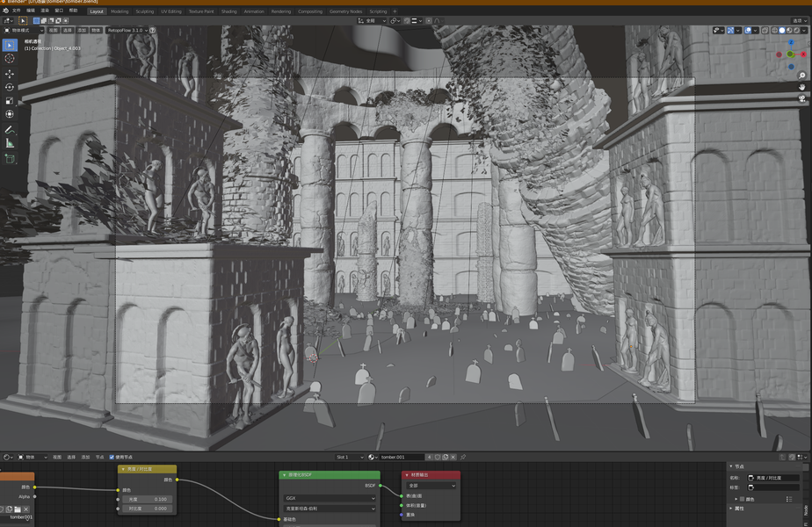Toggle X-ray mode in viewport header
Screen dimensions: 812x527
[x=765, y=31]
